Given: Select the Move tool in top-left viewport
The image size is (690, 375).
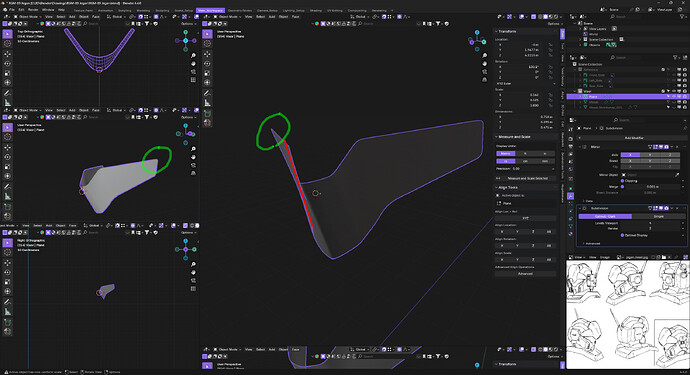Looking at the screenshot, I should pyautogui.click(x=7, y=54).
